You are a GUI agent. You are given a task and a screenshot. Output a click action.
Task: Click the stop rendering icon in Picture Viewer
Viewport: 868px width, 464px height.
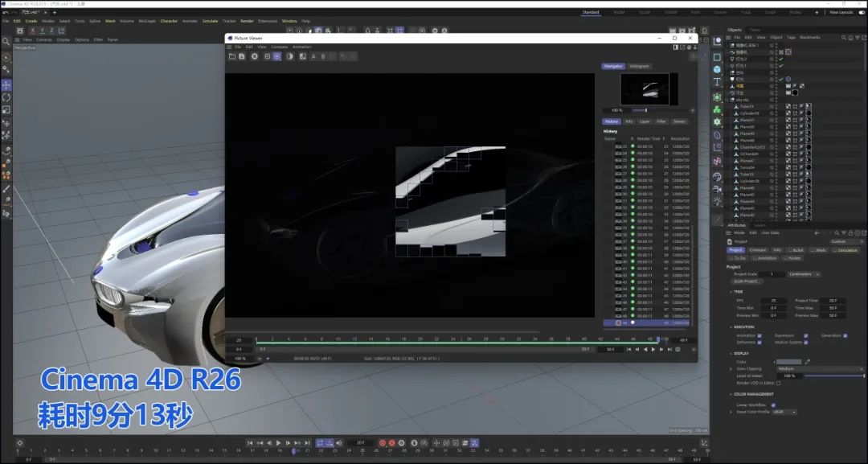[x=255, y=56]
